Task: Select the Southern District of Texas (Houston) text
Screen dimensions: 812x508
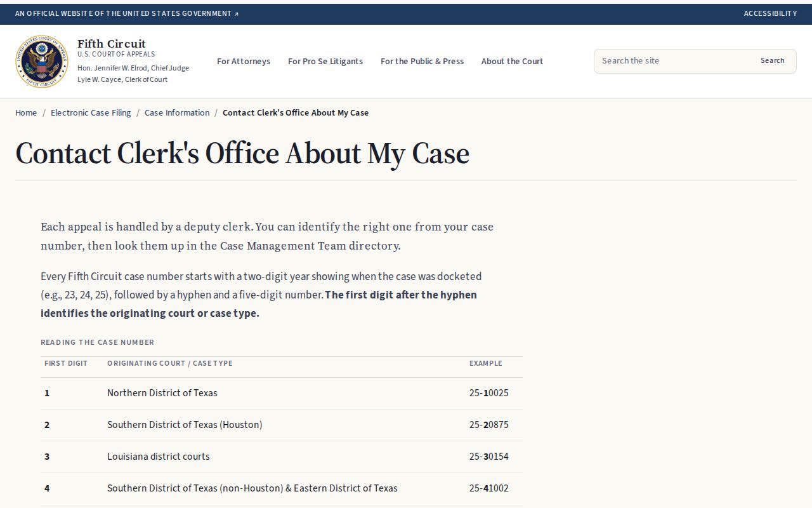Action: pos(185,425)
